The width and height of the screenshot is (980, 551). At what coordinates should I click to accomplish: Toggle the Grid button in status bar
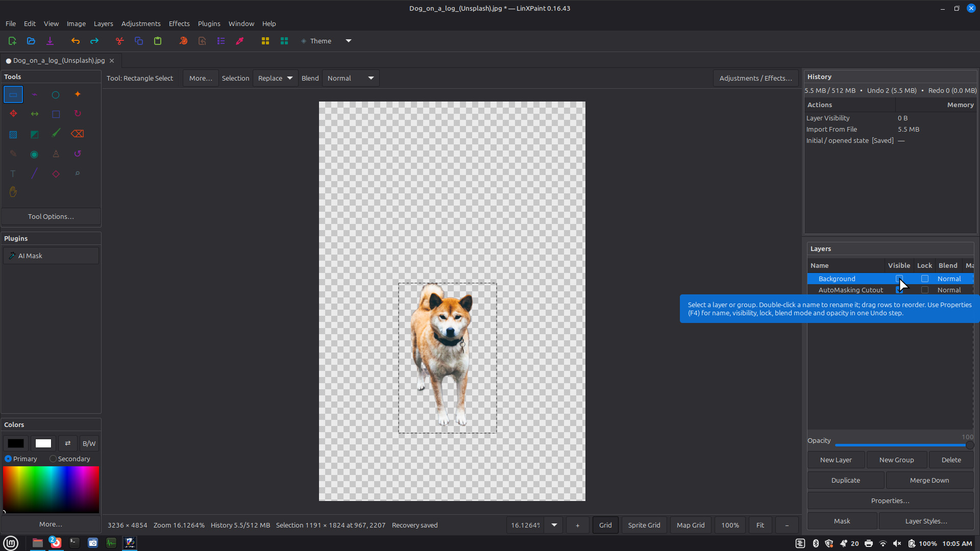[605, 525]
